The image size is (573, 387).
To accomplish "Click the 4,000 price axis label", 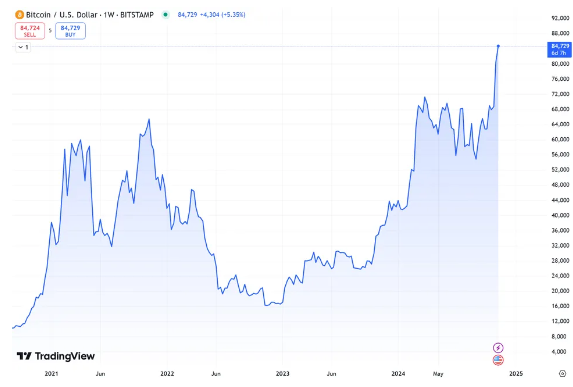I will pos(560,351).
